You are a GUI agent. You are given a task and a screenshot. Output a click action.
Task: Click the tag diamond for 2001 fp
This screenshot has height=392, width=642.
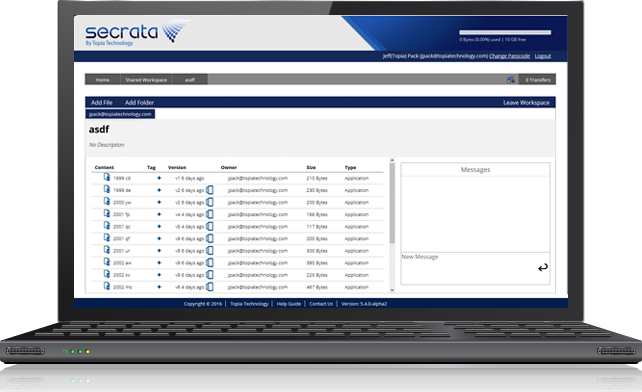(x=159, y=214)
